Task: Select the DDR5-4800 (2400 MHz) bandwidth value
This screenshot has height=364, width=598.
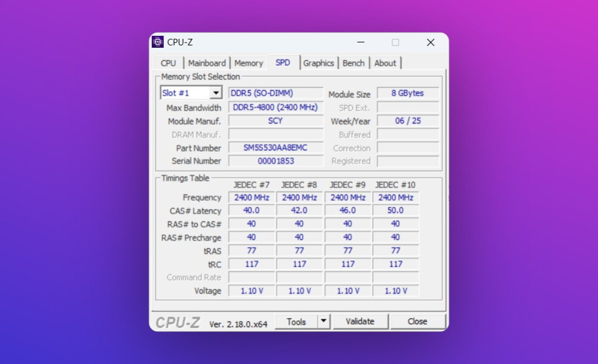Action: coord(276,108)
